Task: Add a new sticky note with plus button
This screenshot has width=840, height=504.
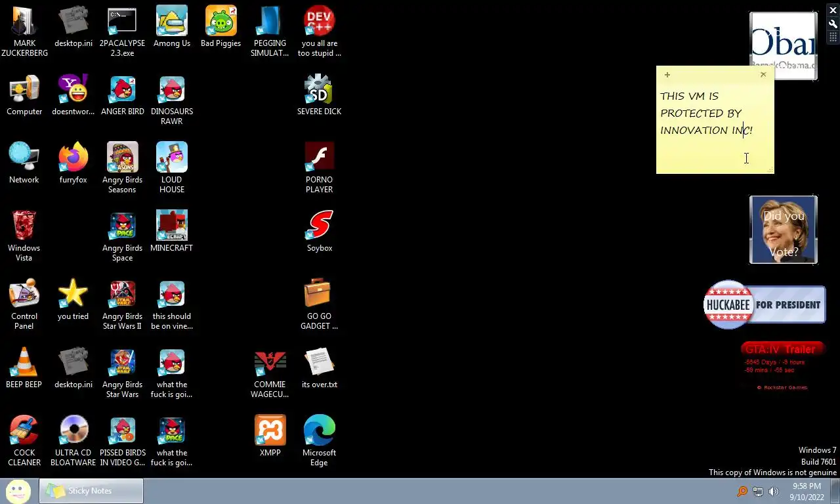Action: click(667, 75)
